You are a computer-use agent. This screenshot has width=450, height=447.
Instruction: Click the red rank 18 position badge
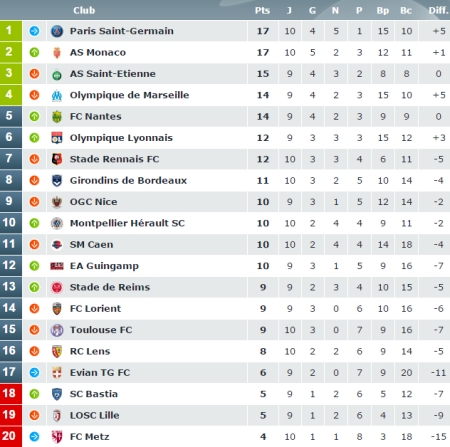(x=11, y=394)
